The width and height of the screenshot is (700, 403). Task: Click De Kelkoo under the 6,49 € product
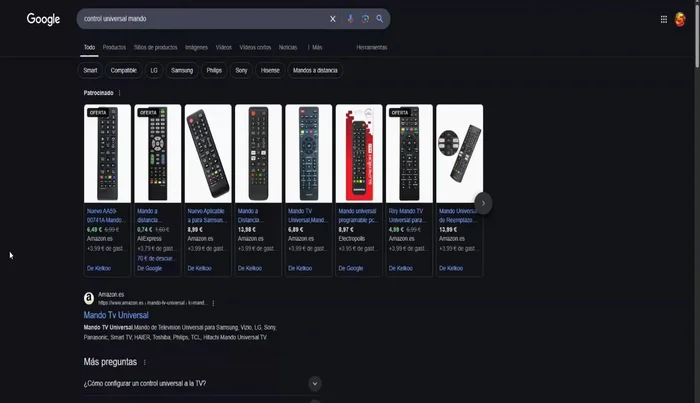[99, 268]
